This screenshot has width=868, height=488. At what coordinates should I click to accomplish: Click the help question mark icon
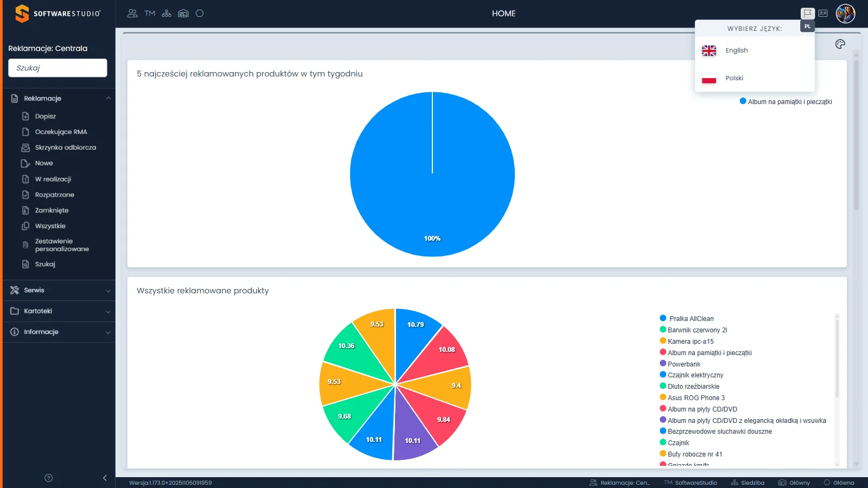[x=48, y=478]
